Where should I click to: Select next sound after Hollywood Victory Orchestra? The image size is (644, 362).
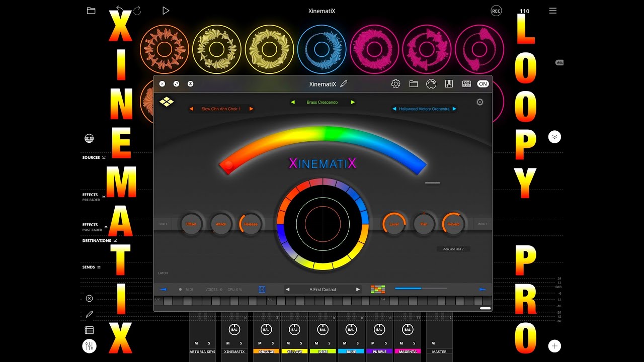coord(454,109)
